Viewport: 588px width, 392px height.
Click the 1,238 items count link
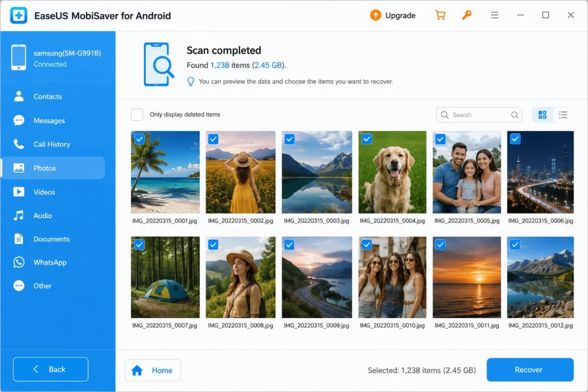point(219,65)
